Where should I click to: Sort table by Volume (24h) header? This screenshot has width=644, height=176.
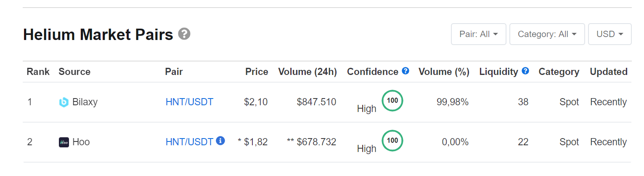307,72
